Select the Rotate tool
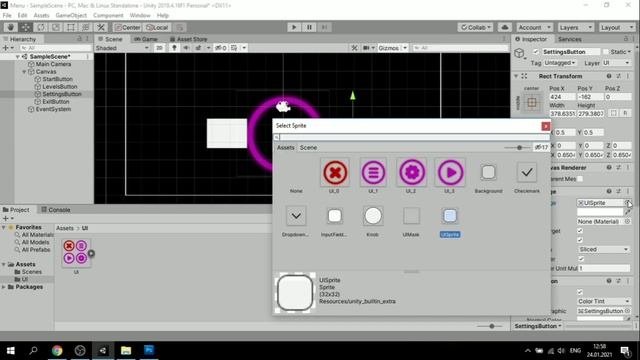 click(x=41, y=27)
